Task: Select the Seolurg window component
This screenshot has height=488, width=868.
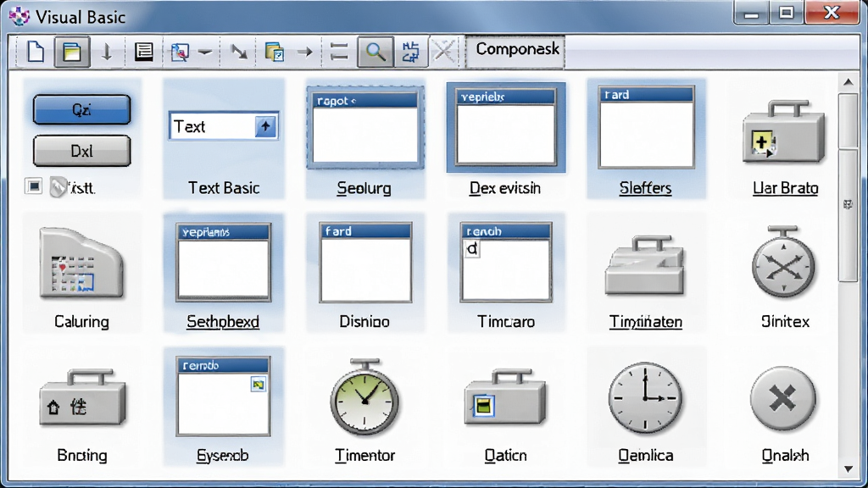Action: [x=364, y=128]
